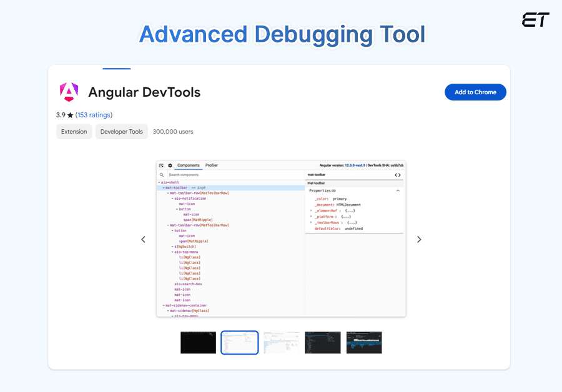Click the Angular DevTools logo
562x392 pixels.
tap(69, 92)
